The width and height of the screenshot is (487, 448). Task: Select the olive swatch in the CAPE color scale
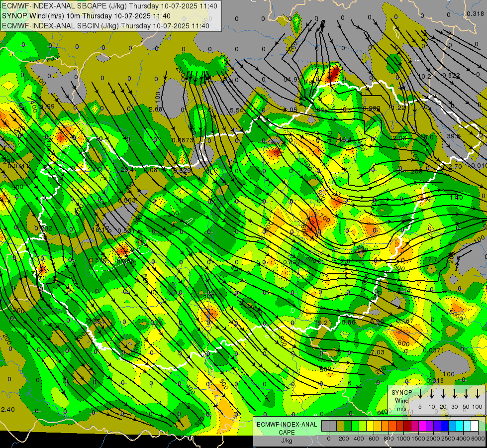click(x=340, y=426)
